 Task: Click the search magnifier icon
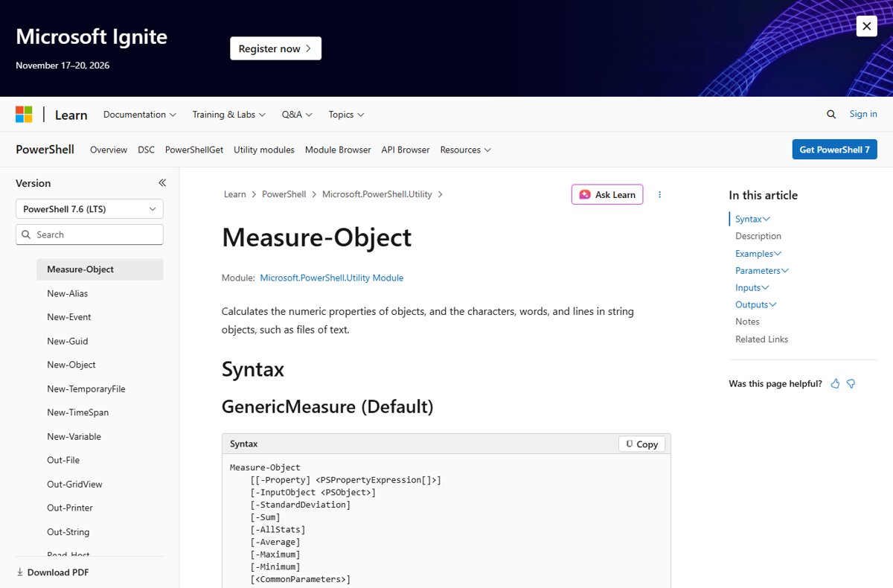(x=831, y=114)
